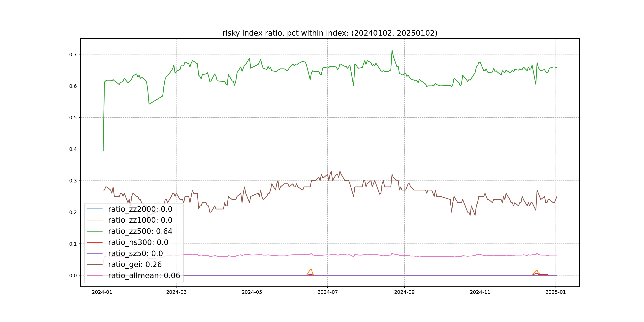Click the 0.3 y-axis tick label
The height and width of the screenshot is (322, 644).
[73, 181]
